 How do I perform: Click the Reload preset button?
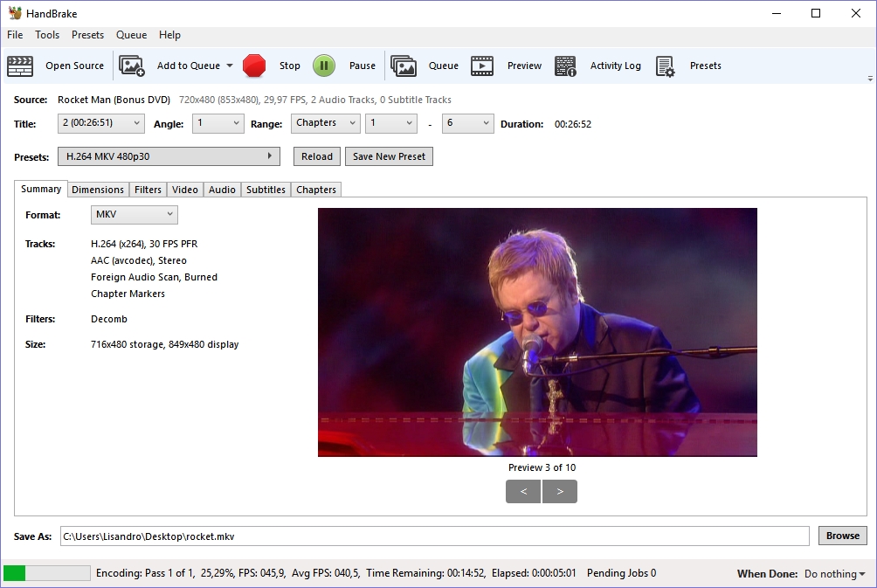click(x=316, y=156)
